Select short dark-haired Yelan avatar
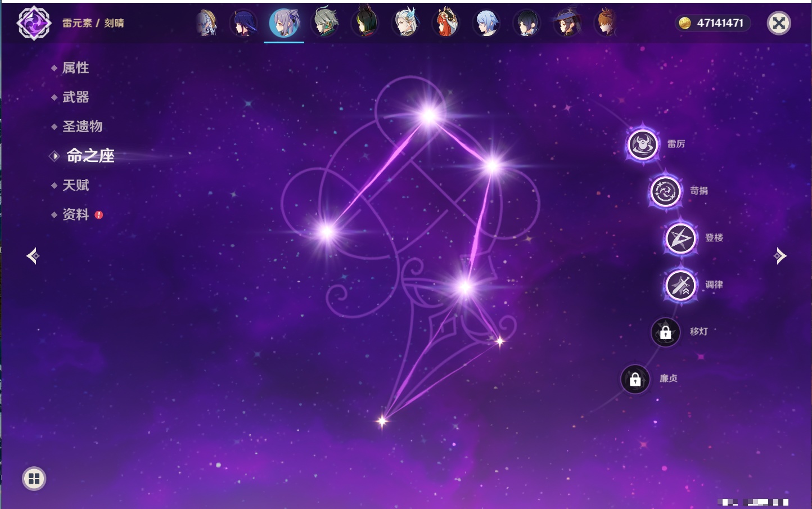Image resolution: width=812 pixels, height=509 pixels. [527, 23]
